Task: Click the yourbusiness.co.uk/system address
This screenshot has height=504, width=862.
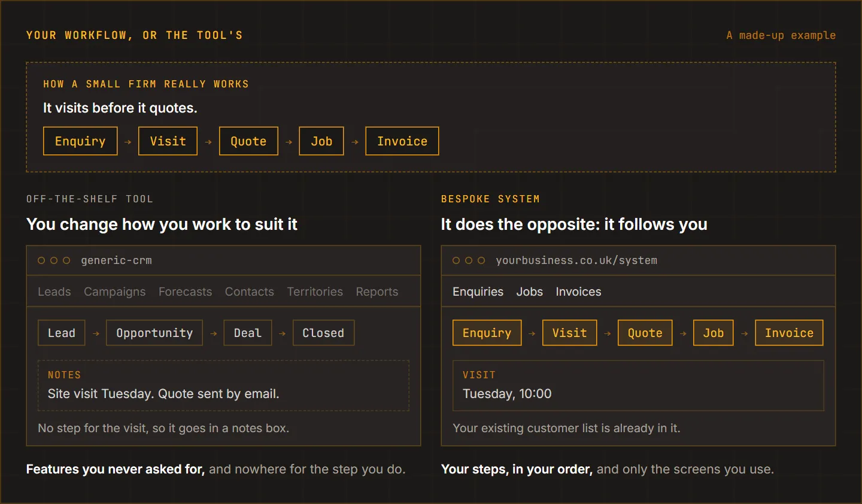Action: tap(576, 260)
